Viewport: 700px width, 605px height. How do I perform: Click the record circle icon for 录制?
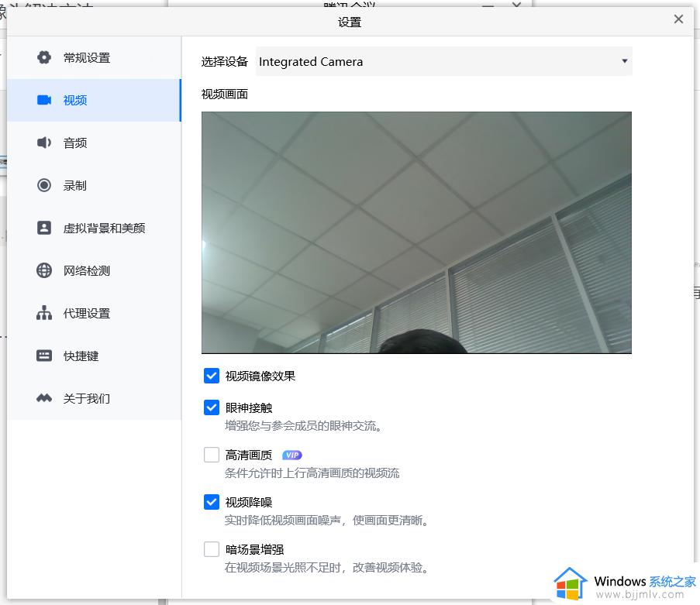point(43,185)
